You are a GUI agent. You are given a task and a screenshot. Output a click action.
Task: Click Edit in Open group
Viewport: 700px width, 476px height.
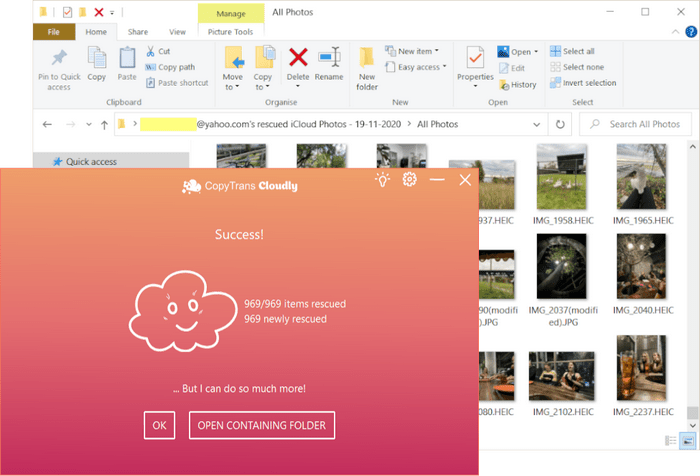click(x=512, y=68)
